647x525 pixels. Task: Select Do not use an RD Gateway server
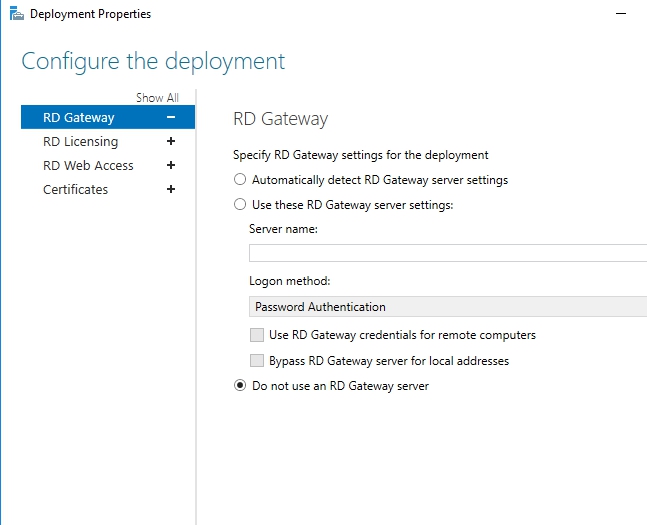pyautogui.click(x=239, y=386)
